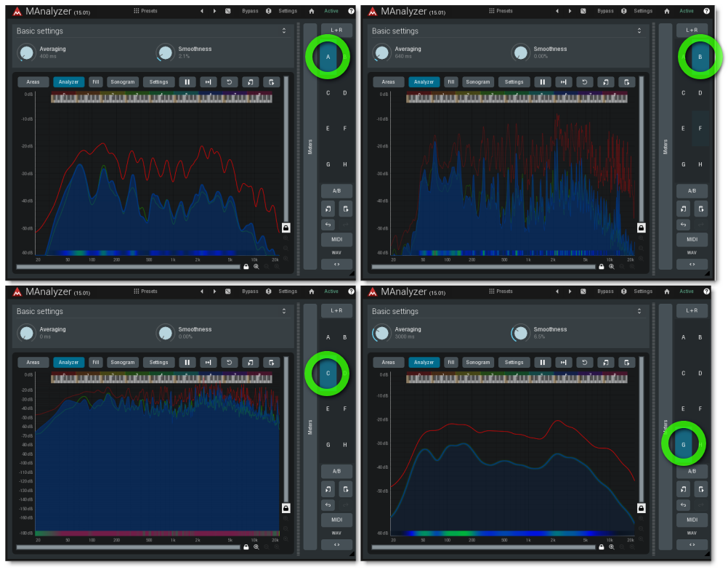728x572 pixels.
Task: Click the MeldaProduction logo in bottom-right window
Action: click(373, 292)
